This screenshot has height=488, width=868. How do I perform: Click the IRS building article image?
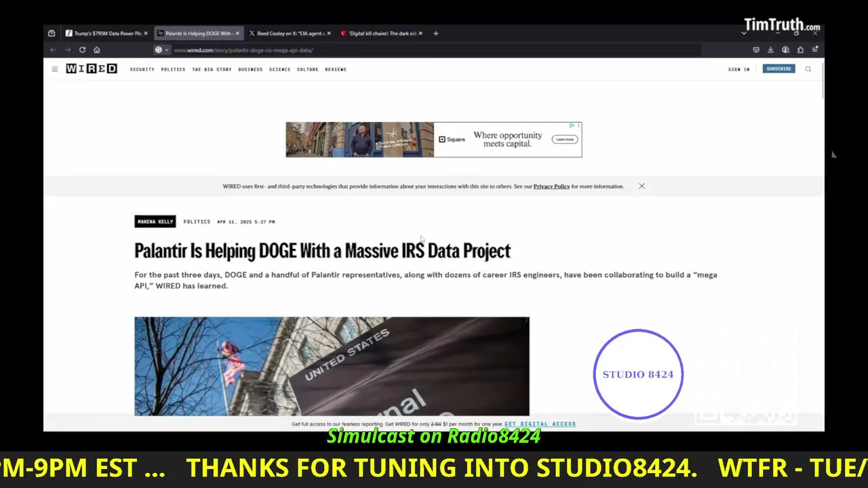[x=332, y=366]
